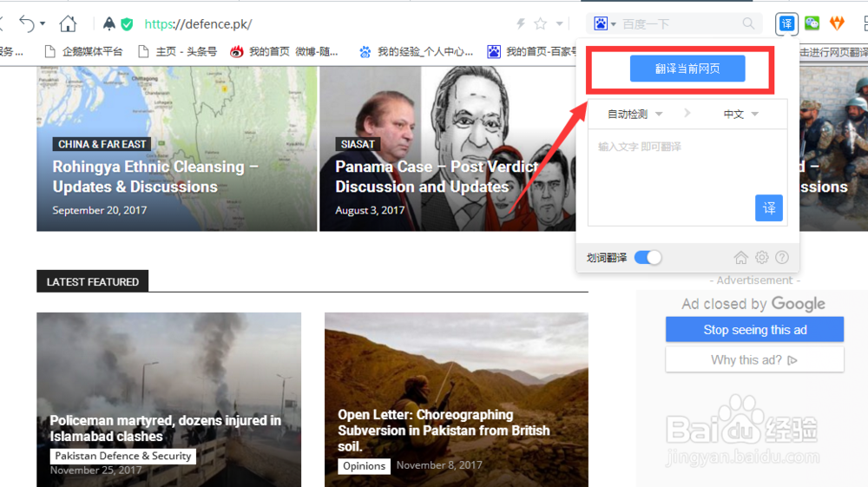Open translate popup settings gear
This screenshot has width=868, height=487.
tap(762, 257)
